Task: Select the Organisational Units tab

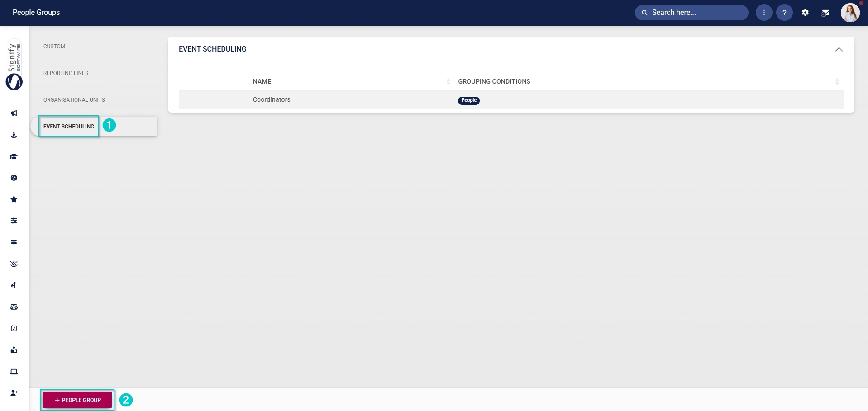Action: point(74,100)
